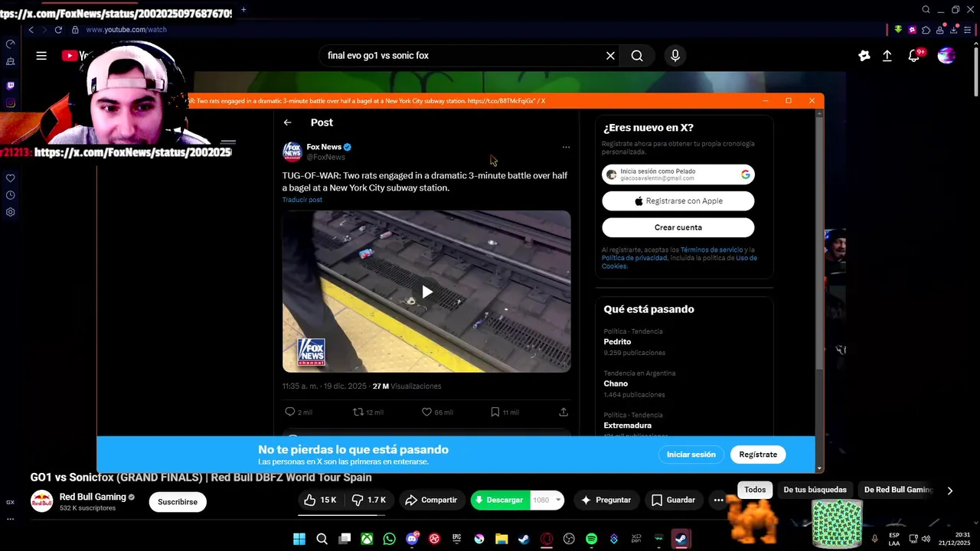Go back in the browser address toolbar
The height and width of the screenshot is (551, 980).
[31, 30]
